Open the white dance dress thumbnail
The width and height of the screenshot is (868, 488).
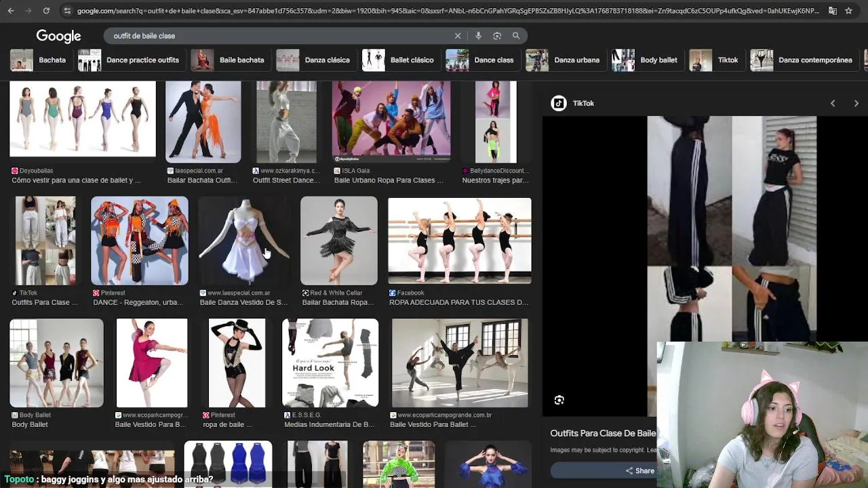(244, 241)
